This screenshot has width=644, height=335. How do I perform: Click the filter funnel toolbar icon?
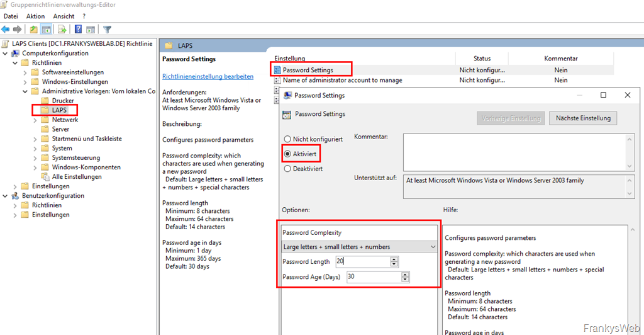107,29
